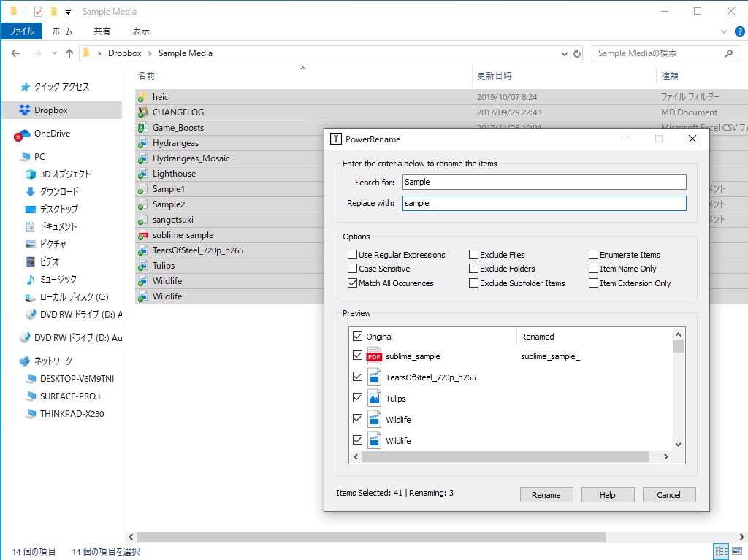Image resolution: width=748 pixels, height=560 pixels.
Task: Open the 表示 ribbon tab
Action: 141,31
